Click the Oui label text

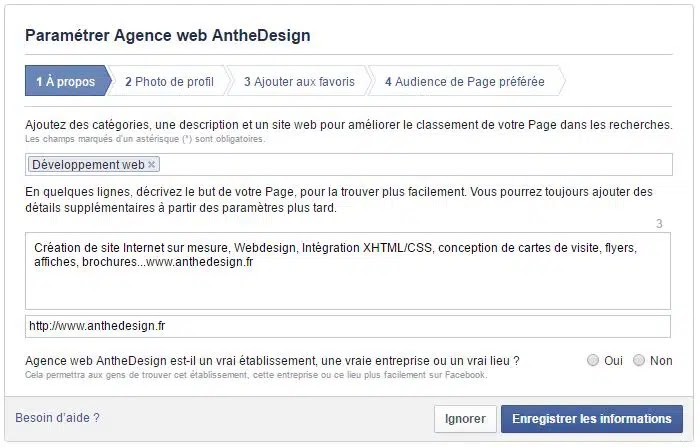coord(614,360)
